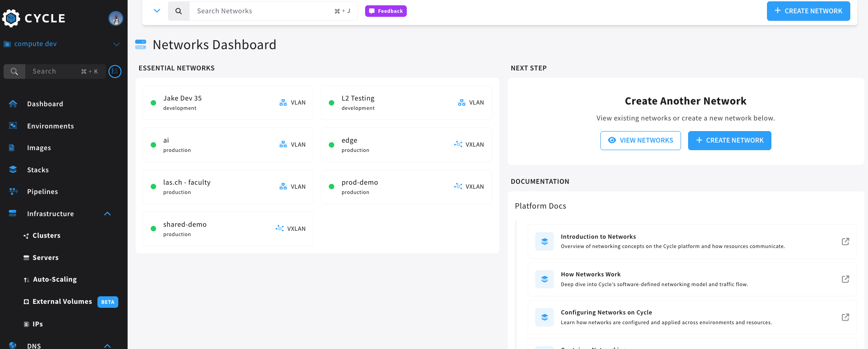Expand the chevron left of Search Networks
Screen dimensions: 868x349
(x=157, y=11)
